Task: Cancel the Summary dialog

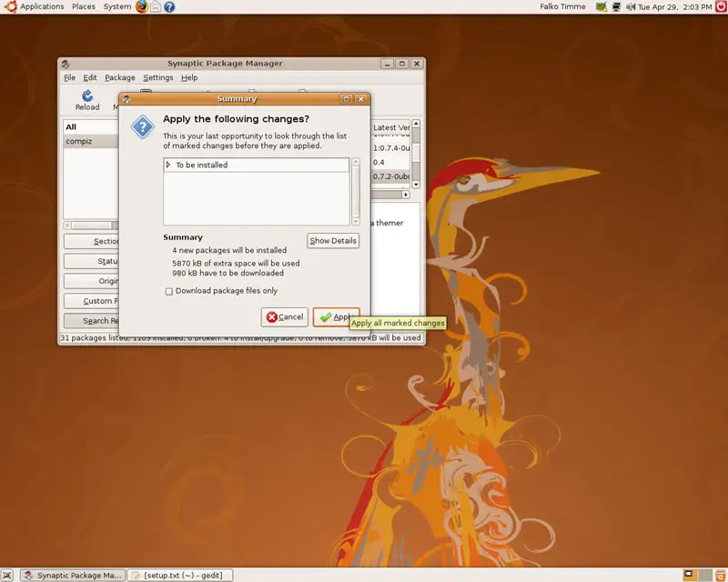Action: [285, 317]
